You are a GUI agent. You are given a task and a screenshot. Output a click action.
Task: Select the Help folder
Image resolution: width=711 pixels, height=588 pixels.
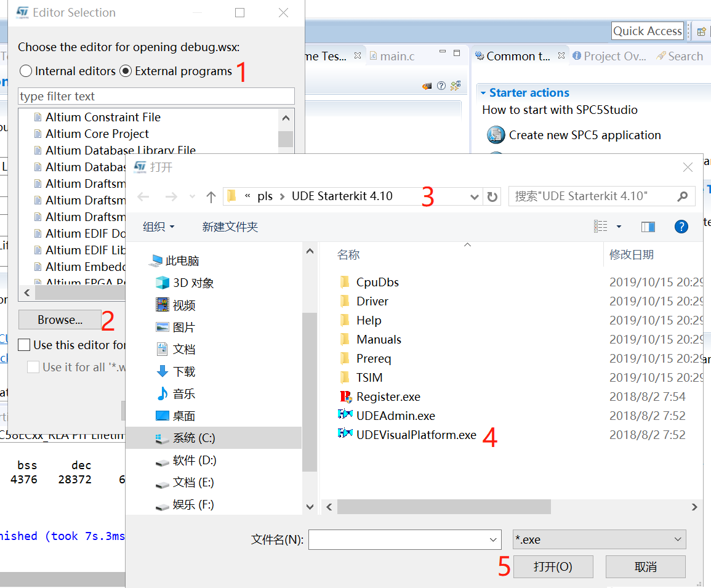[x=360, y=320]
